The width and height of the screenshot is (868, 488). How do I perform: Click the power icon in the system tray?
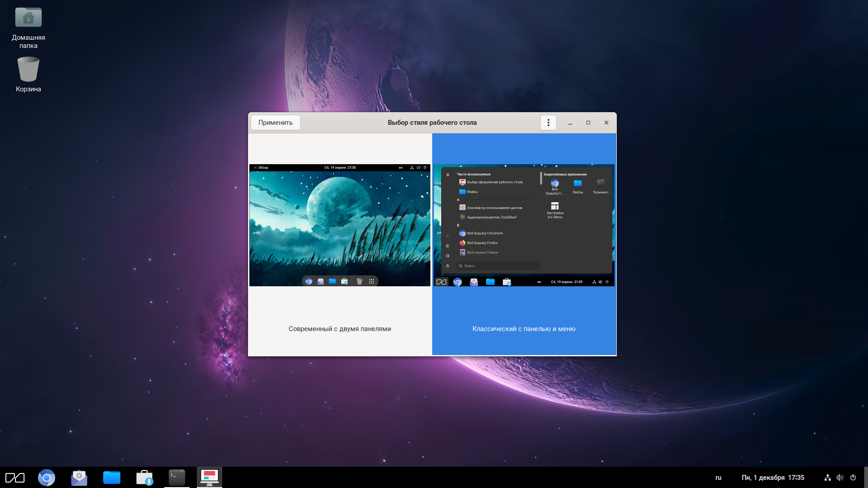853,478
